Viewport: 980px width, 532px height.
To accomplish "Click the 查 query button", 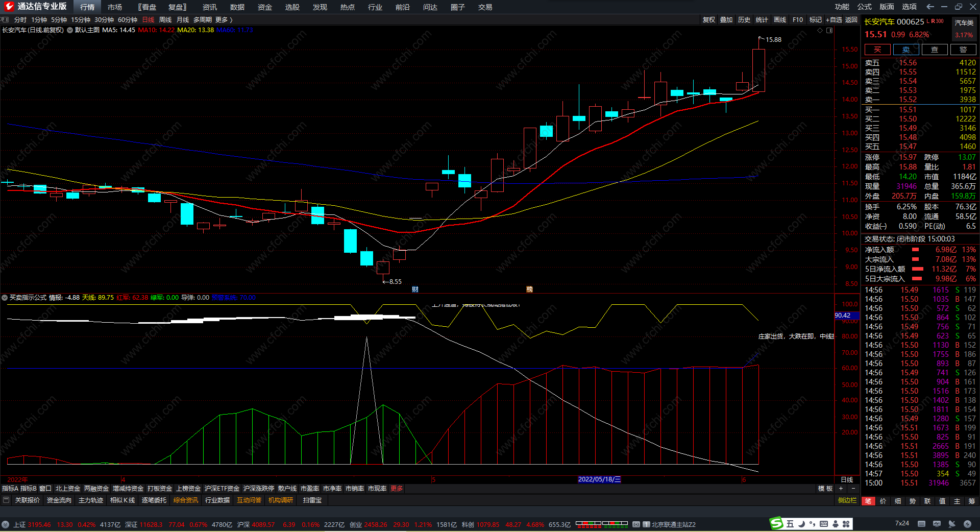I will coord(935,50).
